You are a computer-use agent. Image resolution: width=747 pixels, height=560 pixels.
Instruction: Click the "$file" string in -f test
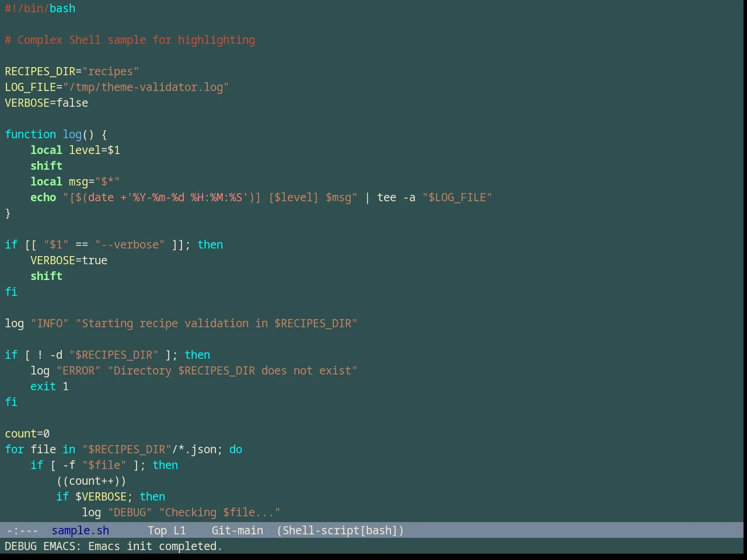(104, 465)
